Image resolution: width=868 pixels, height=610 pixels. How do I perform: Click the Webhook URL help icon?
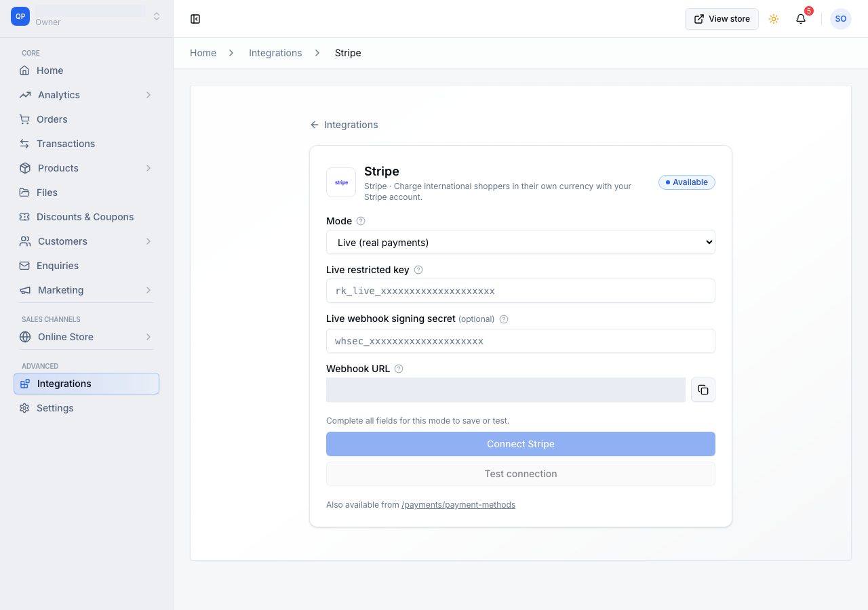click(399, 369)
